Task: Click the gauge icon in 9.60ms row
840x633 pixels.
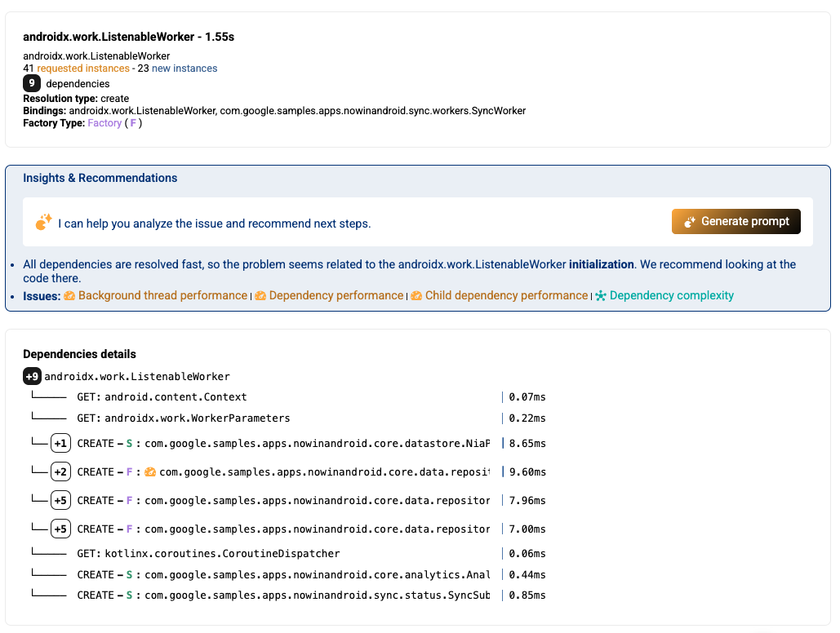Action: (x=150, y=472)
